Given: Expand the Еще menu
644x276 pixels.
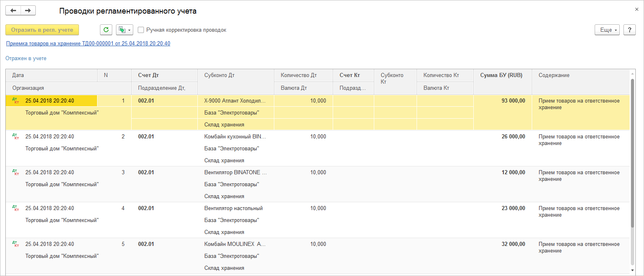Looking at the screenshot, I should 607,30.
